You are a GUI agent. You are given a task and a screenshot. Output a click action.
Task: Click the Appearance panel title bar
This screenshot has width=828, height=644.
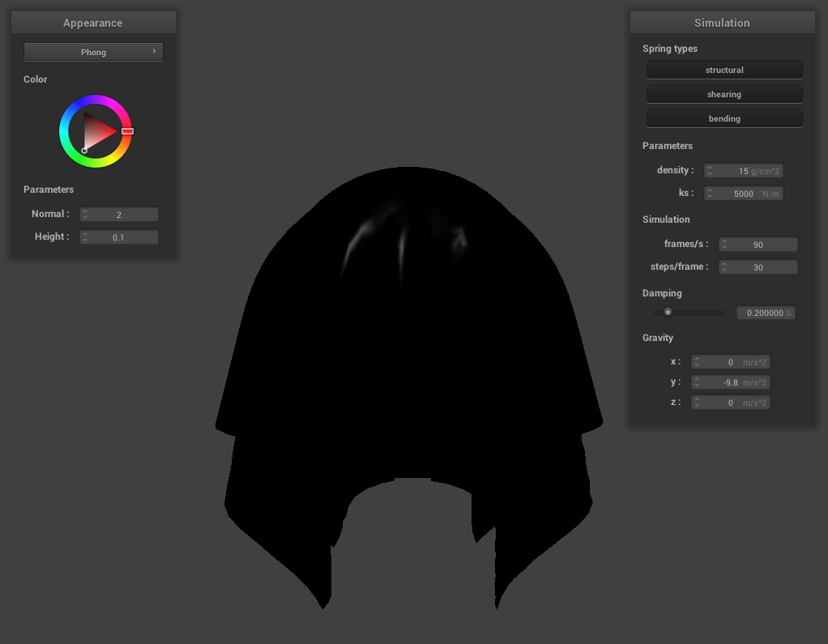[x=93, y=23]
